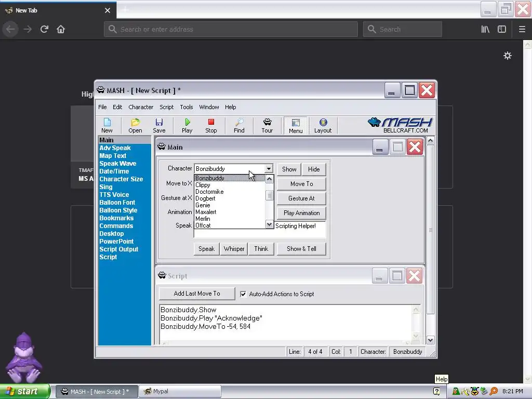Click the Gesture At button
This screenshot has height=399, width=532.
[x=302, y=198]
